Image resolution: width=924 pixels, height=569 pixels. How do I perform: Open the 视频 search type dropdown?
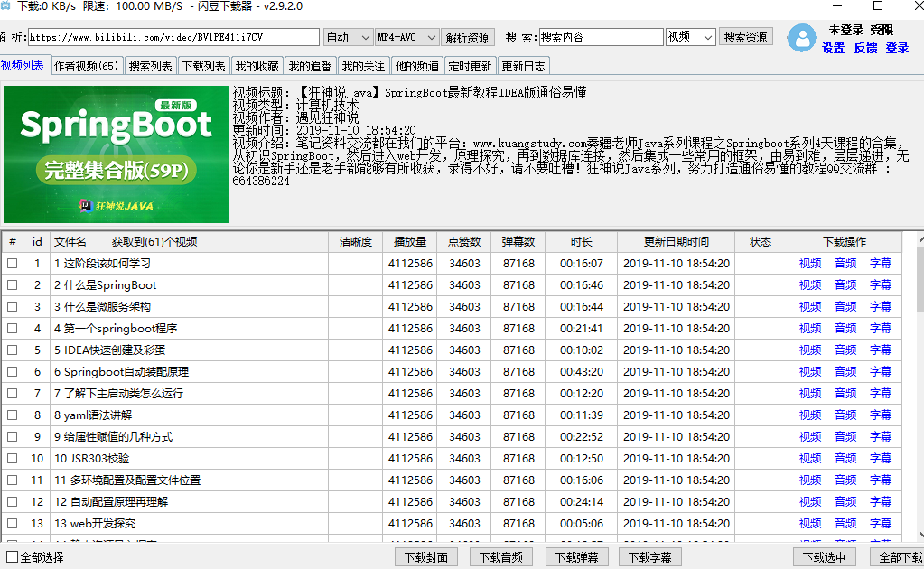coord(691,37)
